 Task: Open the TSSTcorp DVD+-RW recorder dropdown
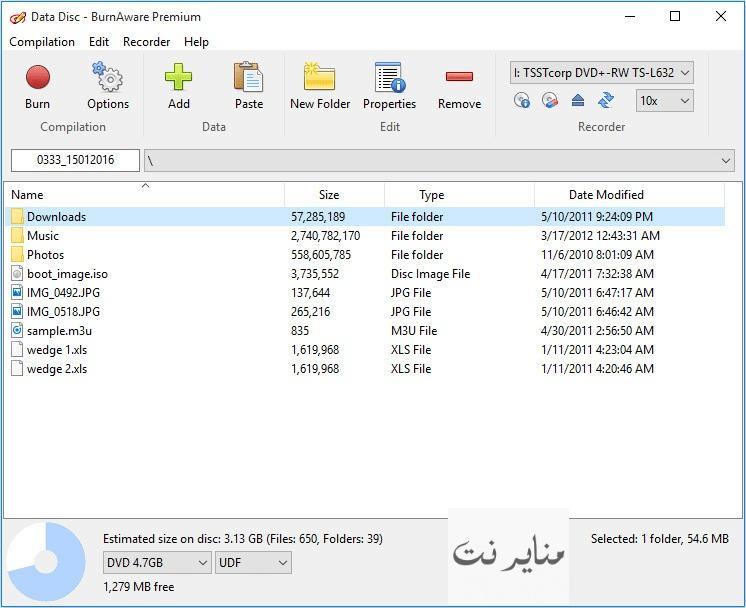pyautogui.click(x=601, y=73)
